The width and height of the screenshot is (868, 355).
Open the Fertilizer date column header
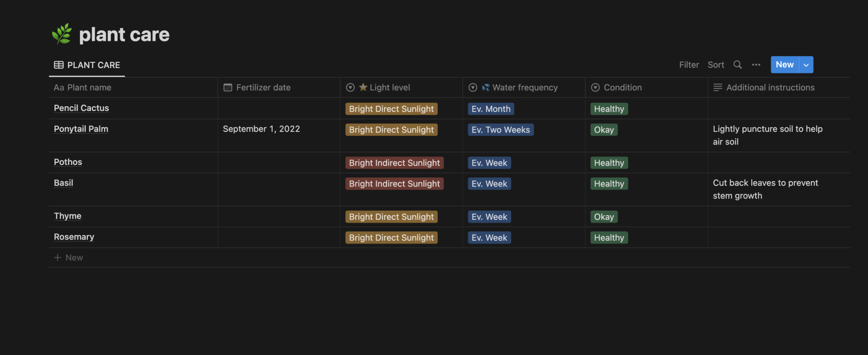click(x=279, y=87)
